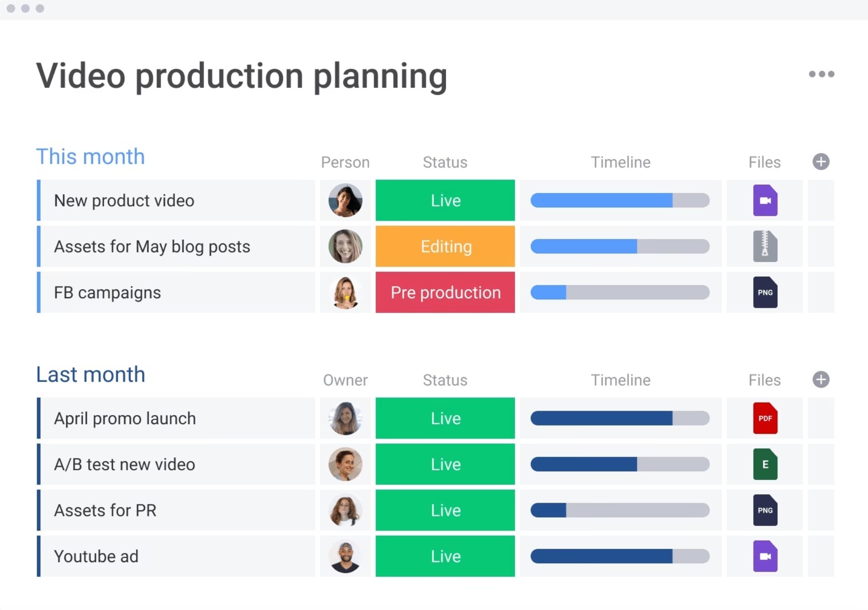This screenshot has height=610, width=868.
Task: Change the Editing status on Assets for May blog posts
Action: pos(445,246)
